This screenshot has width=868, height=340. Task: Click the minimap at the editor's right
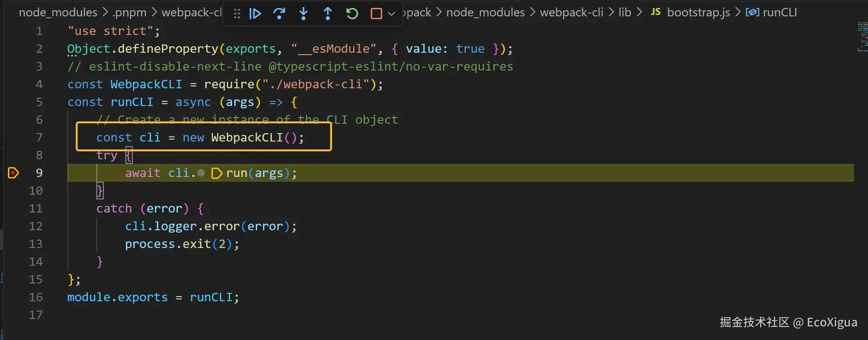point(862,36)
